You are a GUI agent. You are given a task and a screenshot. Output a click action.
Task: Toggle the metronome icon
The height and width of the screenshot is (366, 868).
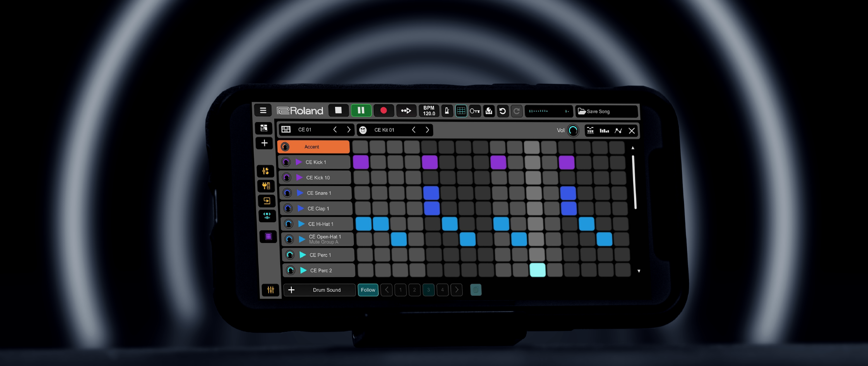tap(447, 111)
